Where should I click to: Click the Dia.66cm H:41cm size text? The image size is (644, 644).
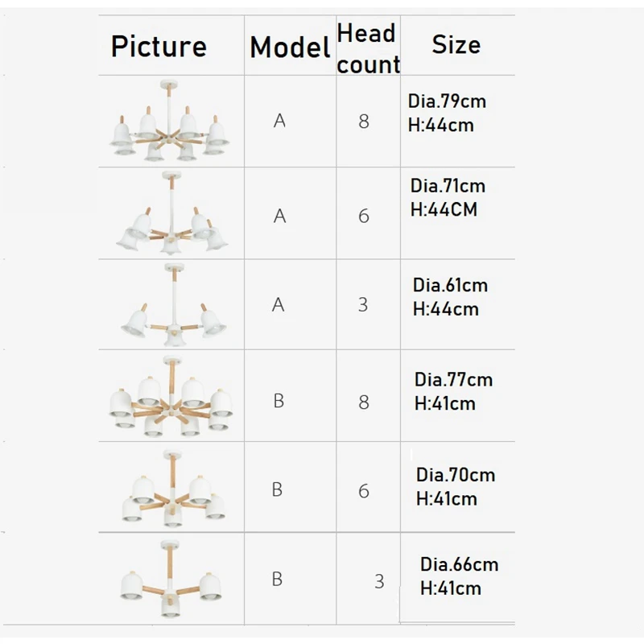point(459,576)
